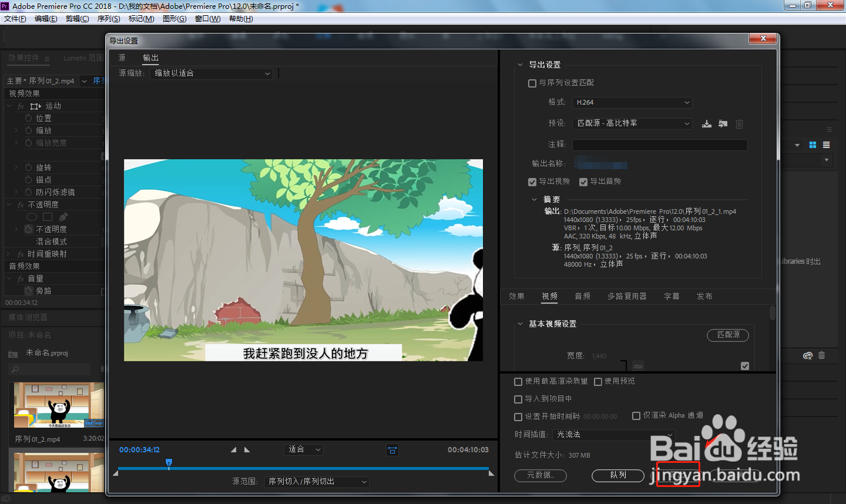Uncheck the 导出视频 checkbox
846x504 pixels.
coord(532,182)
